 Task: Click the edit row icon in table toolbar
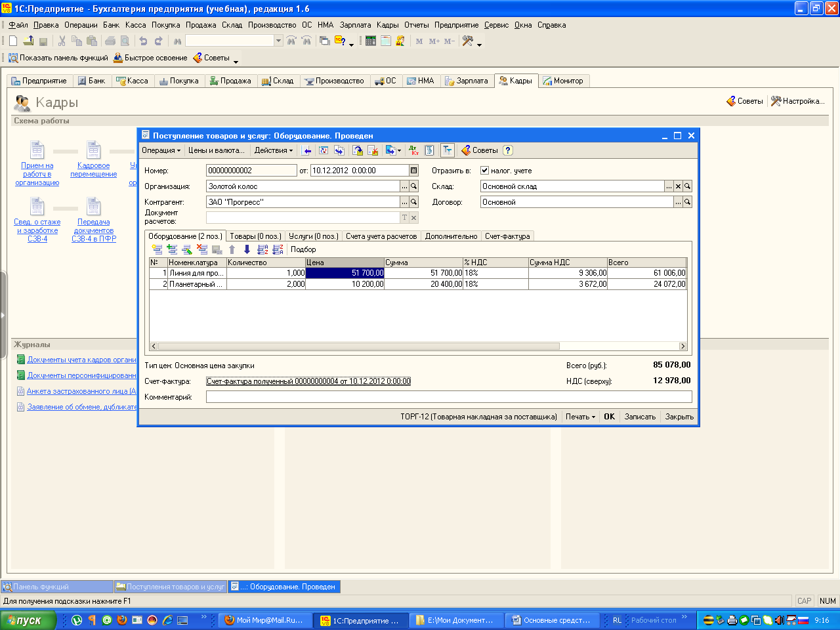187,249
